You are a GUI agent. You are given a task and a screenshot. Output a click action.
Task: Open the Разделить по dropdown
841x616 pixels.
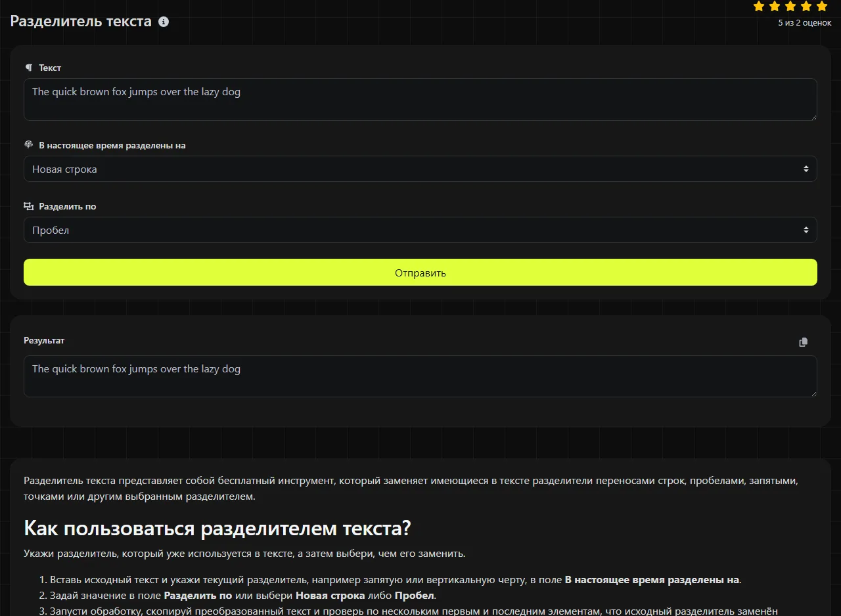(x=420, y=230)
